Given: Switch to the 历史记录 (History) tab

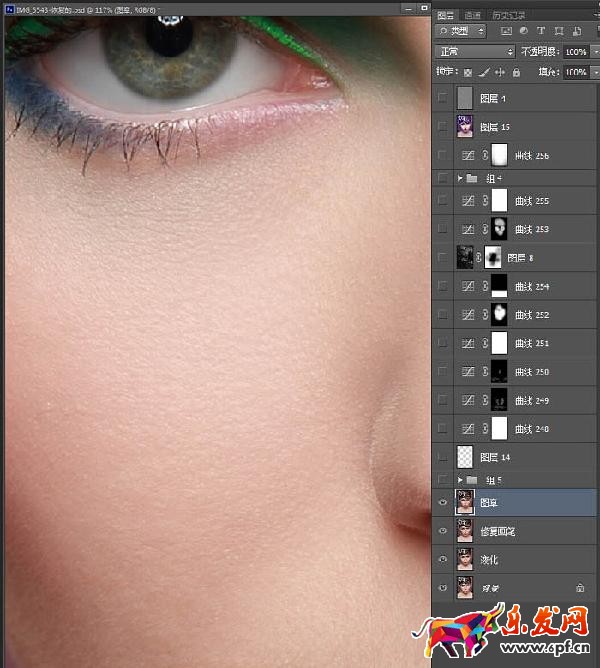Looking at the screenshot, I should pyautogui.click(x=507, y=15).
